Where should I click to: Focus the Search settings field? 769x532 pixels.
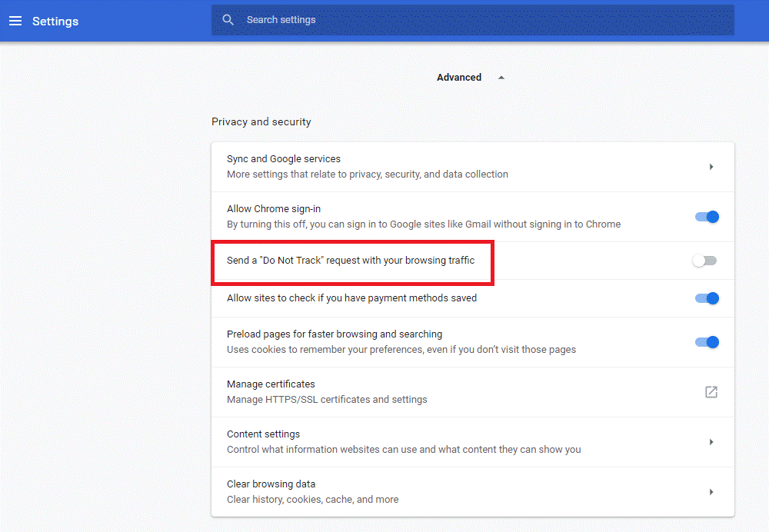coord(473,20)
